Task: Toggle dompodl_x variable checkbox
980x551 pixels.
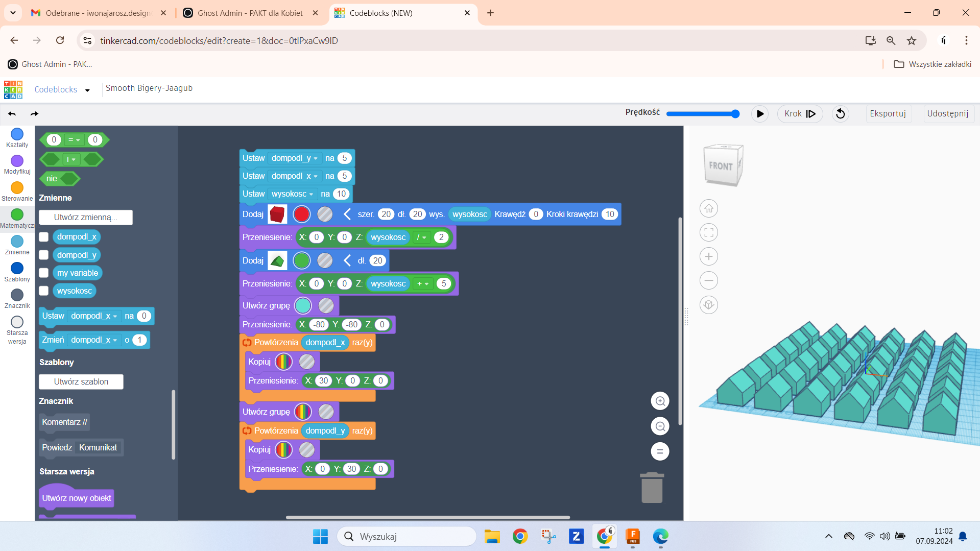Action: tap(44, 237)
